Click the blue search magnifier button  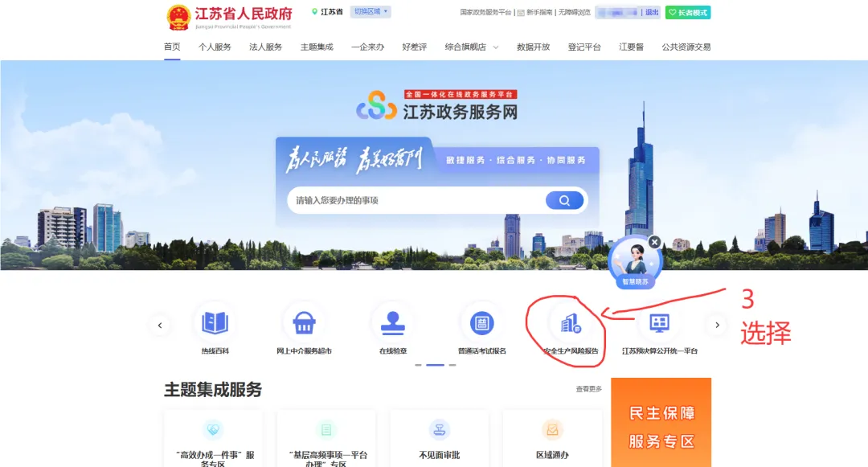pos(564,200)
